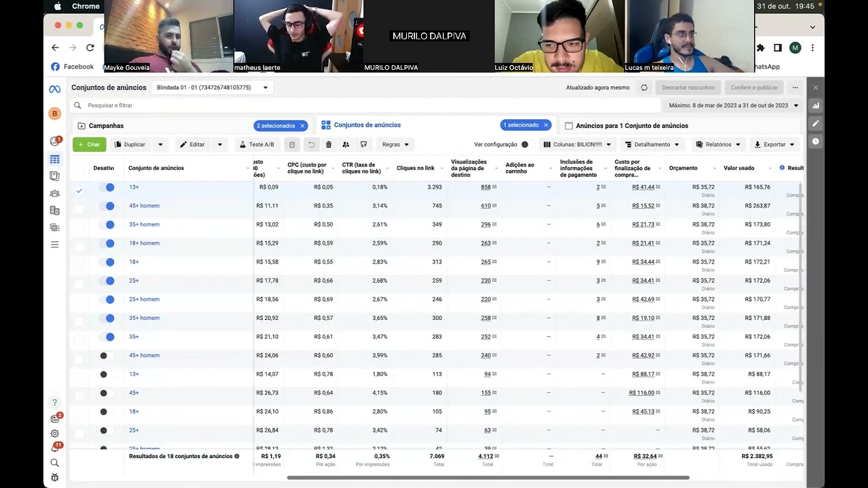This screenshot has width=868, height=488.
Task: Open the Blindada 01 - 01 campaign dropdown
Action: pyautogui.click(x=212, y=87)
